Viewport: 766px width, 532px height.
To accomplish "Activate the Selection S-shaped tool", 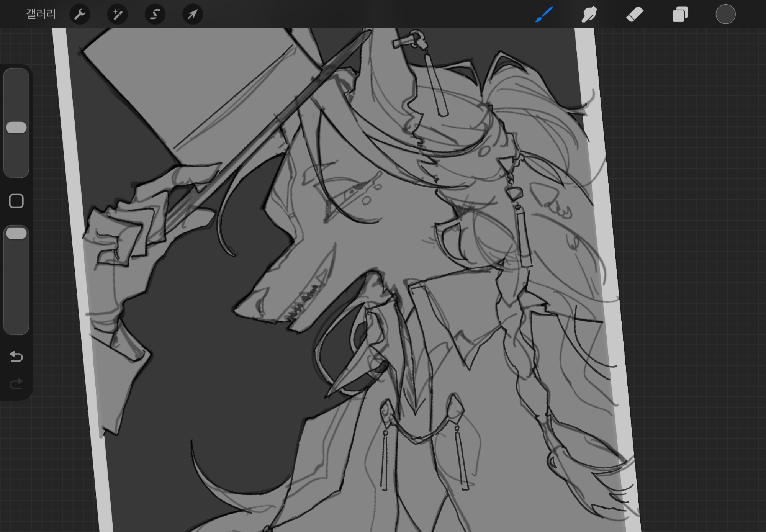I will [x=155, y=15].
